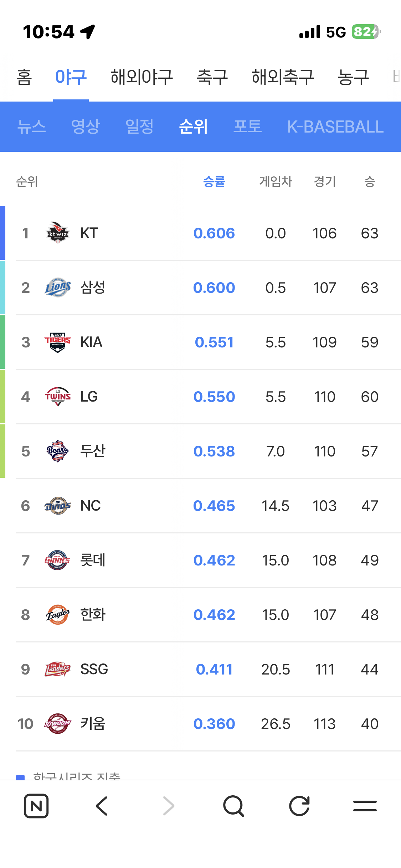Tap the KT Wiz team logo
The height and width of the screenshot is (868, 401).
point(57,233)
